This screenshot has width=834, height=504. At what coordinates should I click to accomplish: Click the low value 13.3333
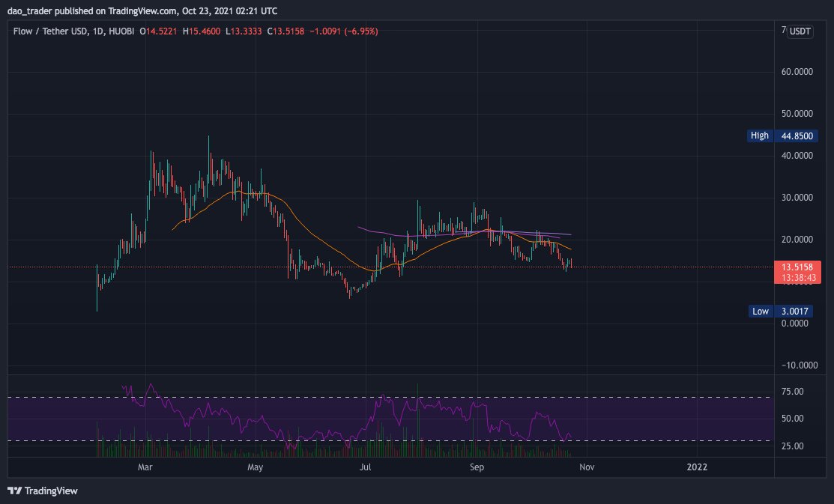[247, 31]
